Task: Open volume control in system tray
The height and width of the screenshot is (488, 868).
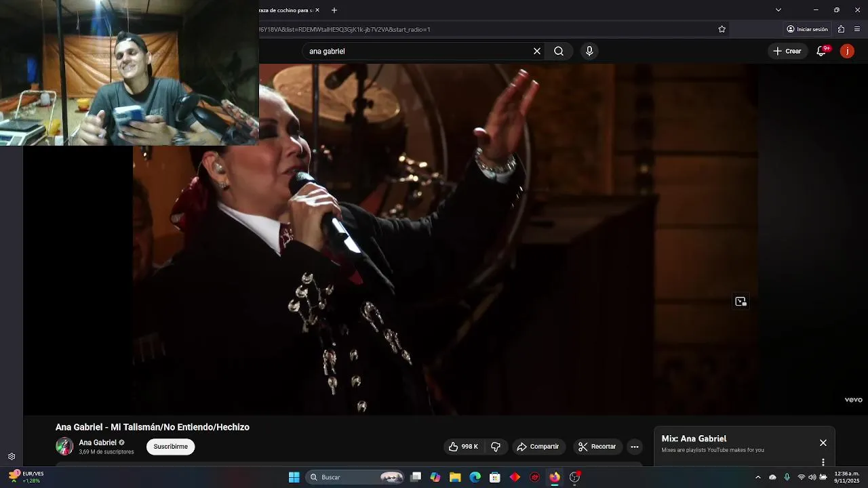Action: pos(812,477)
